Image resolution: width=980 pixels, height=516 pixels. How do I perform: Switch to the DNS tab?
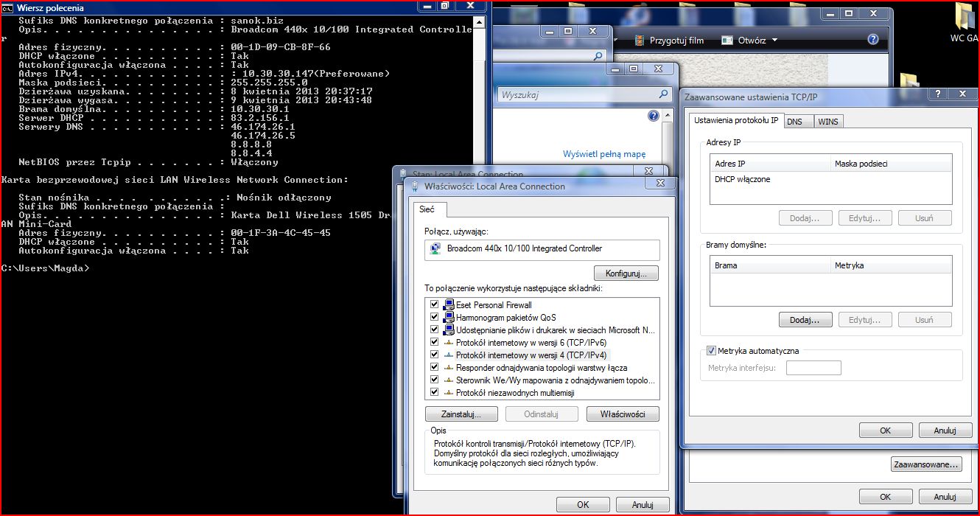pos(794,122)
